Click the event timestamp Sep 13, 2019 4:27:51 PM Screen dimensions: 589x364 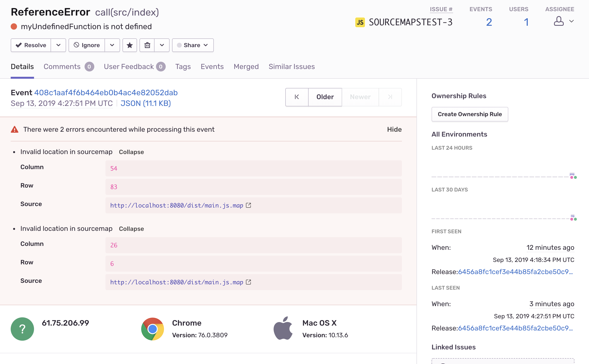click(x=62, y=104)
